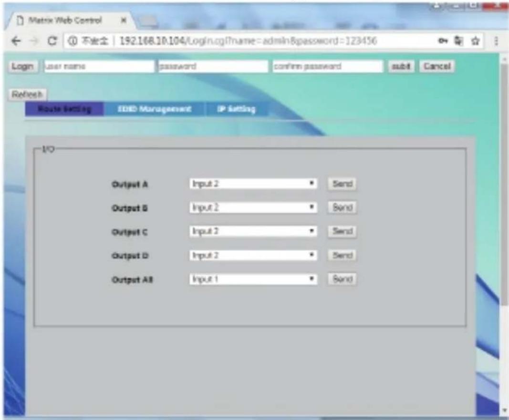The height and width of the screenshot is (420, 509).
Task: Reload the page with the refresh icon
Action: click(52, 41)
